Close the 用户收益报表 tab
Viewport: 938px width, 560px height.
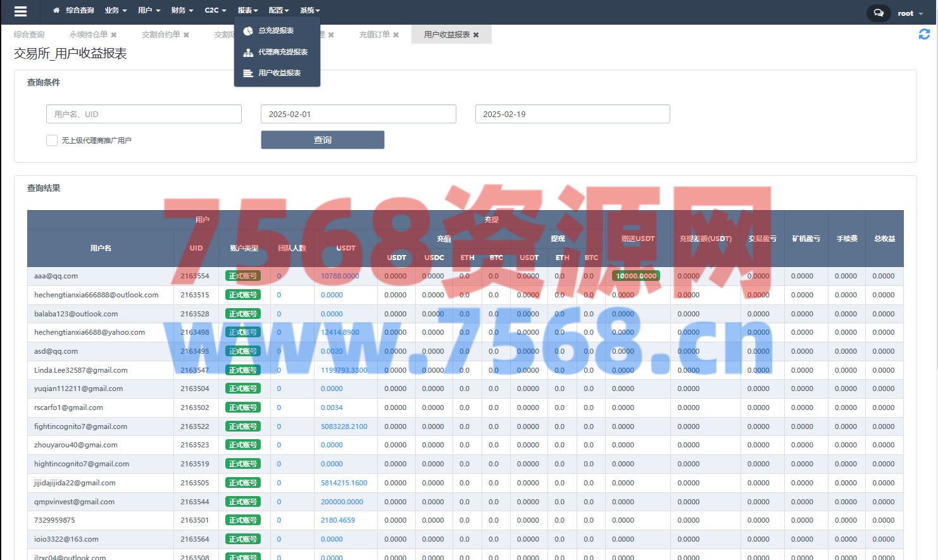[x=476, y=35]
